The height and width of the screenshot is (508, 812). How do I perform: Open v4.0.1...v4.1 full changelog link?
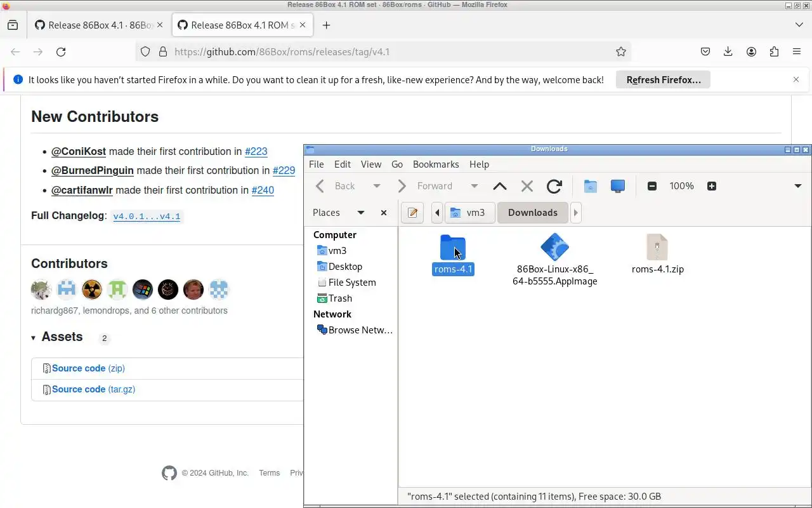tap(147, 217)
